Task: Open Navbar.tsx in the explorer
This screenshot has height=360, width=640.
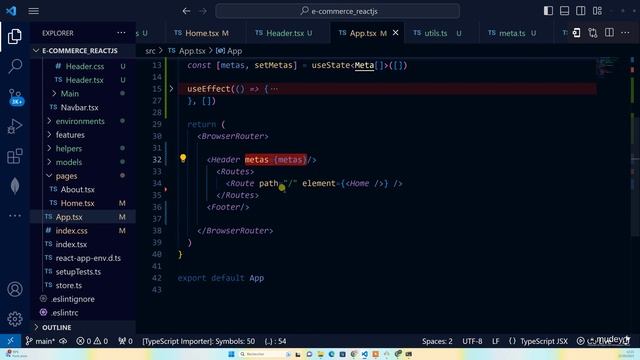Action: pos(79,107)
